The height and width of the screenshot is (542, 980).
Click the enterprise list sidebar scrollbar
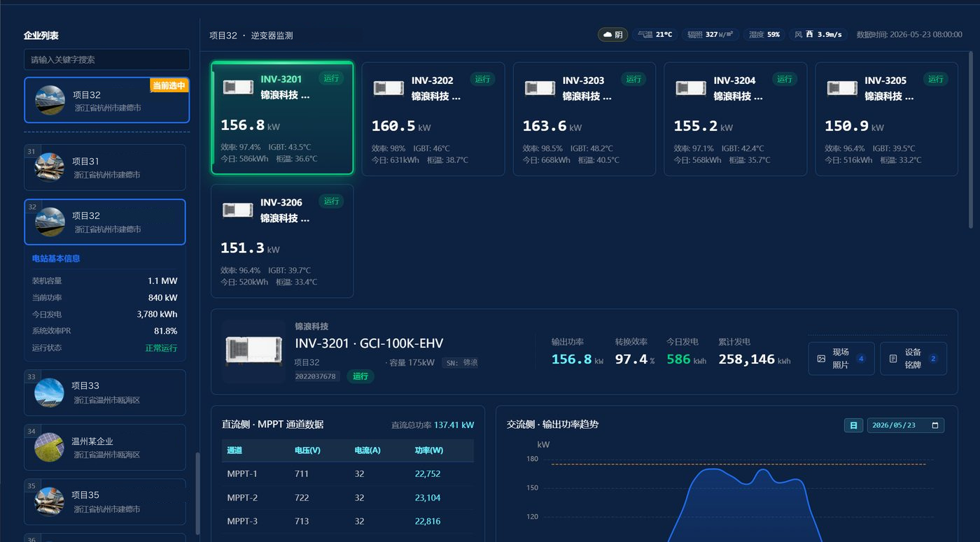pos(197,494)
